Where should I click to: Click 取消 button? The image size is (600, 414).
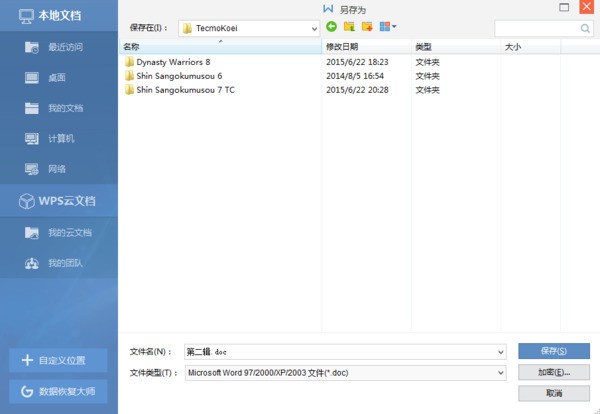tap(554, 393)
